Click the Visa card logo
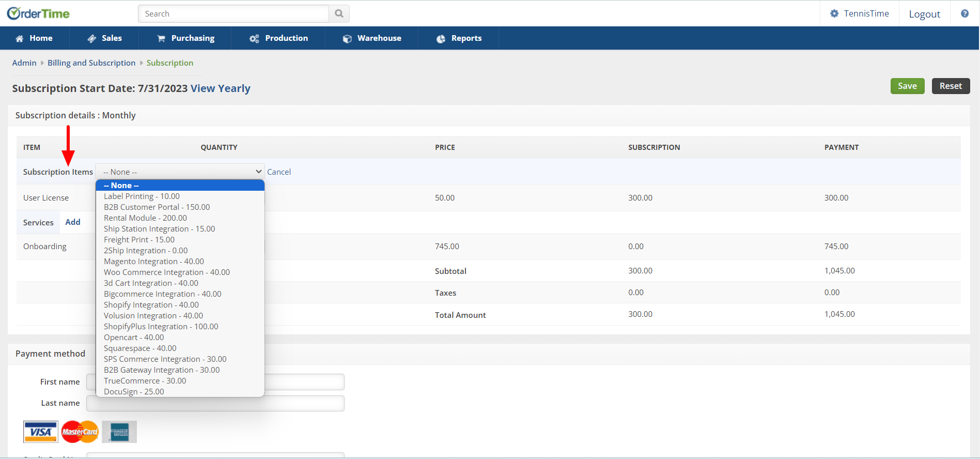The image size is (980, 459). point(41,432)
